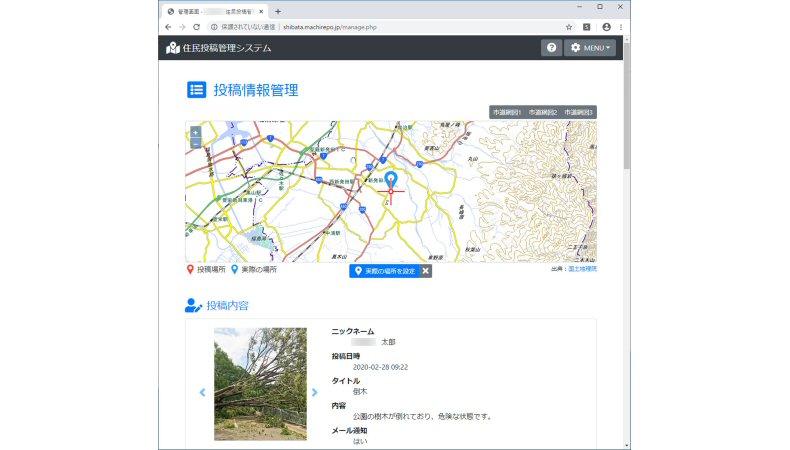
Task: Click the fallen tree photo thumbnail
Action: [260, 384]
